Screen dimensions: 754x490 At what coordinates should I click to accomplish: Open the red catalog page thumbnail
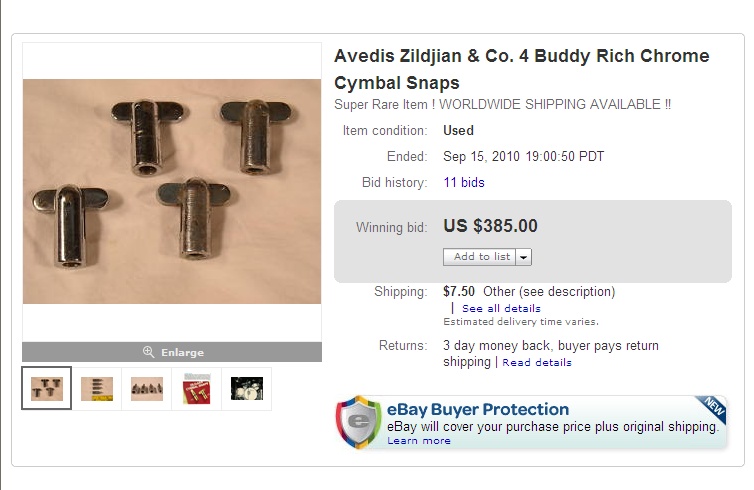click(197, 388)
